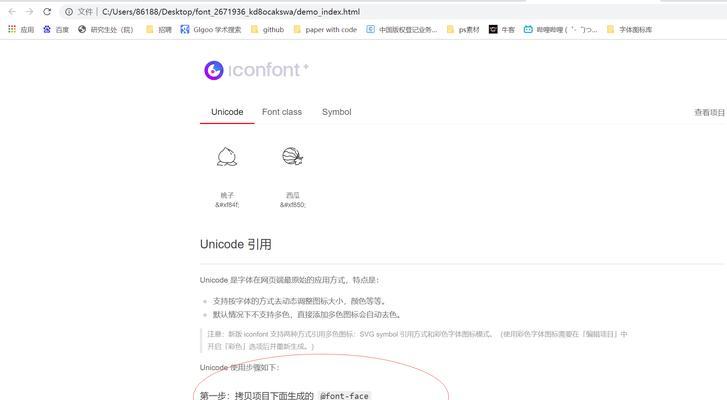
Task: Switch to the Font class tab
Action: tap(282, 112)
